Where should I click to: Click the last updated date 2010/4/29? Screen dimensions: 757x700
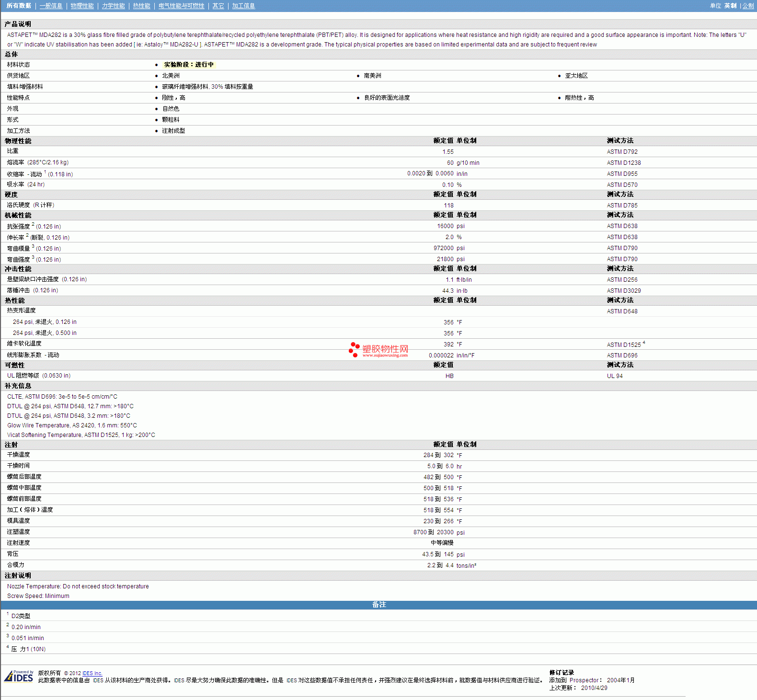[x=594, y=688]
